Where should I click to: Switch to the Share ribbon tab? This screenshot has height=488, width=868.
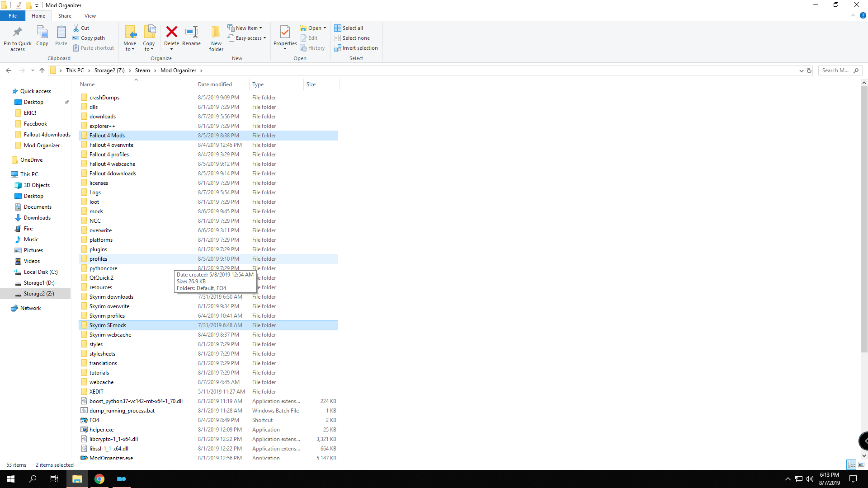coord(65,15)
